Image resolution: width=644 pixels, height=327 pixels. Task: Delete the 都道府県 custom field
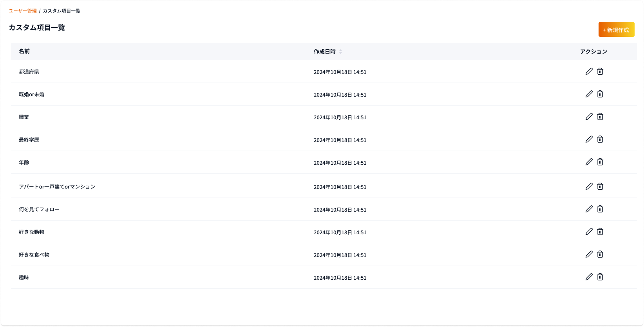click(x=600, y=71)
